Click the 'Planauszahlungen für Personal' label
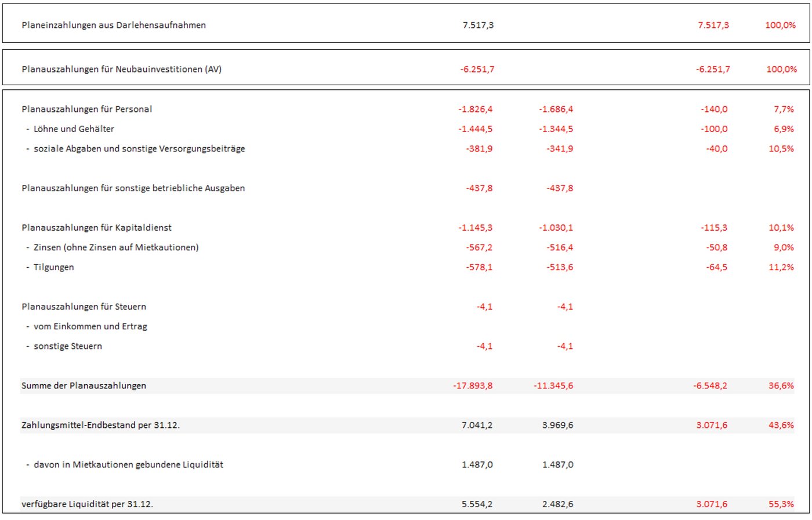Screen dimensions: 812x520 [87, 109]
